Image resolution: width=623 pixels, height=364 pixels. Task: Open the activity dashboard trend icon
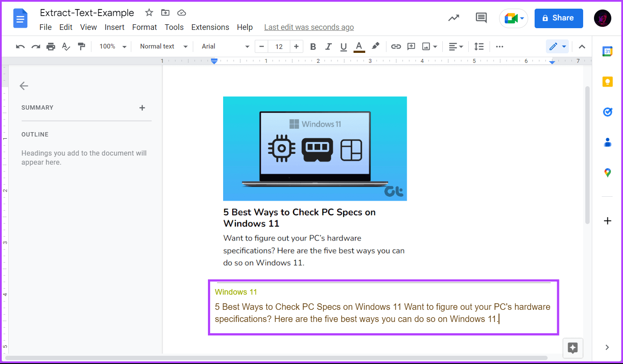454,18
